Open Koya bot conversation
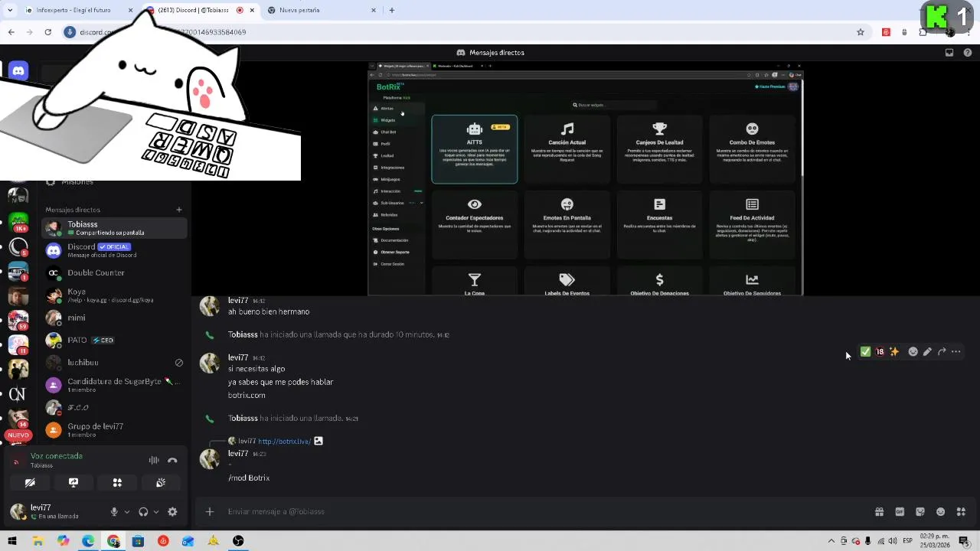The image size is (980, 551). coord(115,295)
